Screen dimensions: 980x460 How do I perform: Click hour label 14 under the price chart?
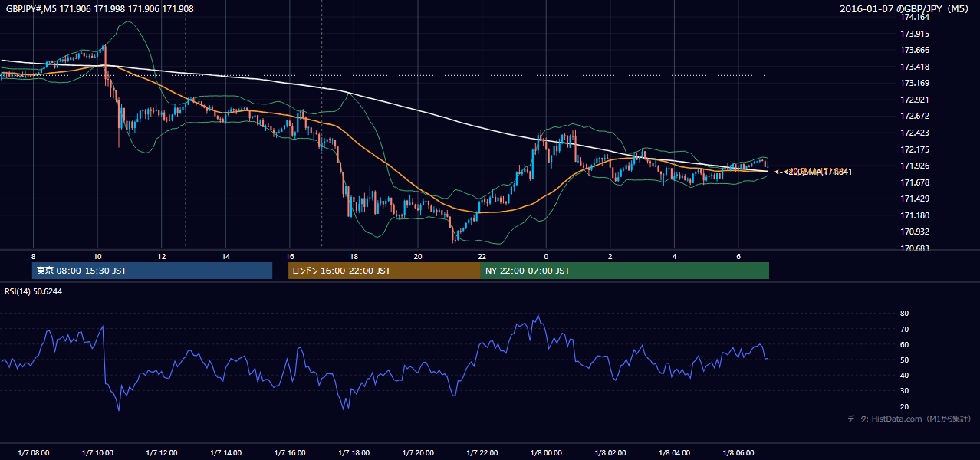pos(225,256)
